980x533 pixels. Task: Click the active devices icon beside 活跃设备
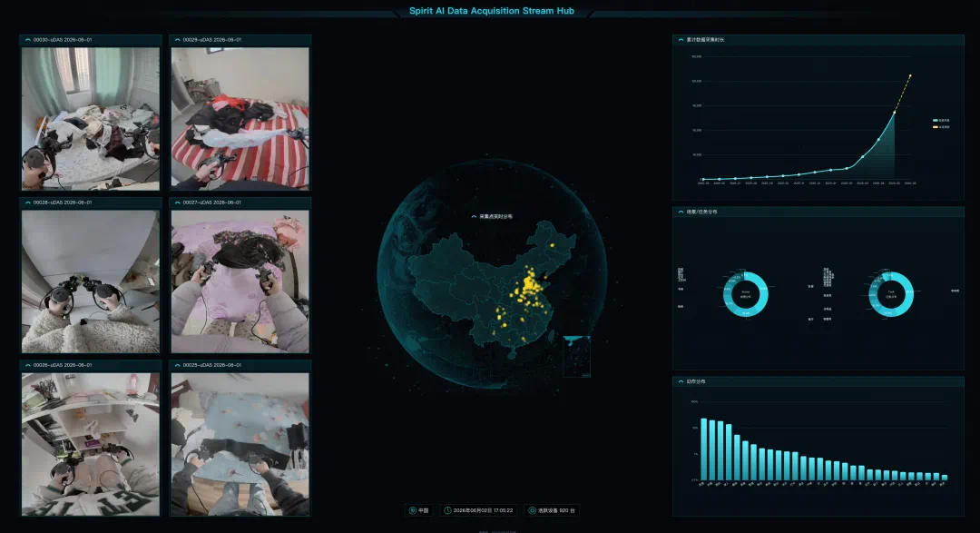click(532, 510)
